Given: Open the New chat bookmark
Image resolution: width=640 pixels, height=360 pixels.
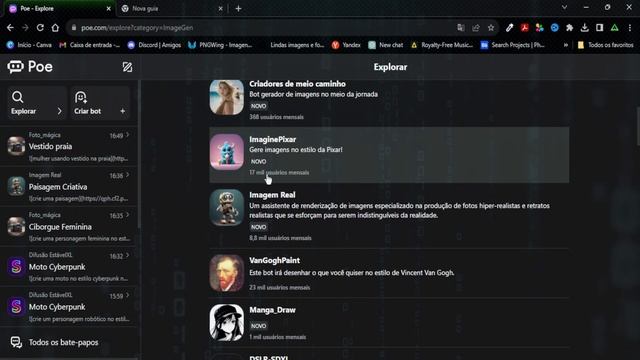Looking at the screenshot, I should [x=386, y=45].
